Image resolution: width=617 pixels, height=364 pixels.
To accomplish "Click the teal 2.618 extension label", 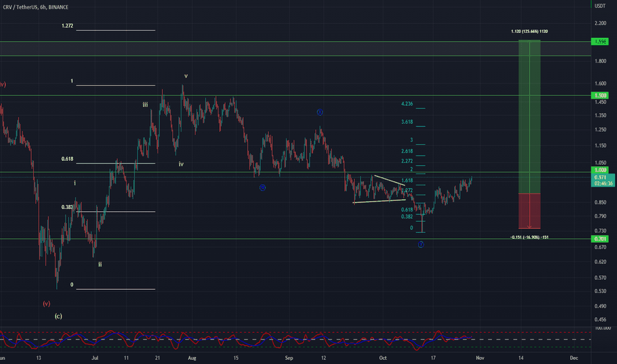I will (407, 151).
